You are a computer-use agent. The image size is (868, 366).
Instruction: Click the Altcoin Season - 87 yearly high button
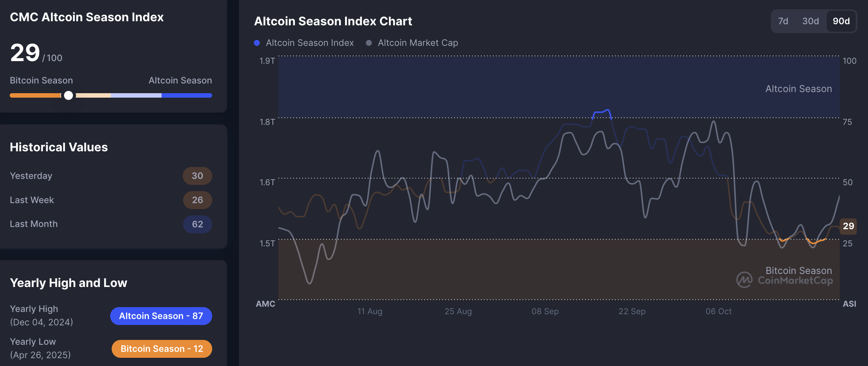(x=161, y=316)
